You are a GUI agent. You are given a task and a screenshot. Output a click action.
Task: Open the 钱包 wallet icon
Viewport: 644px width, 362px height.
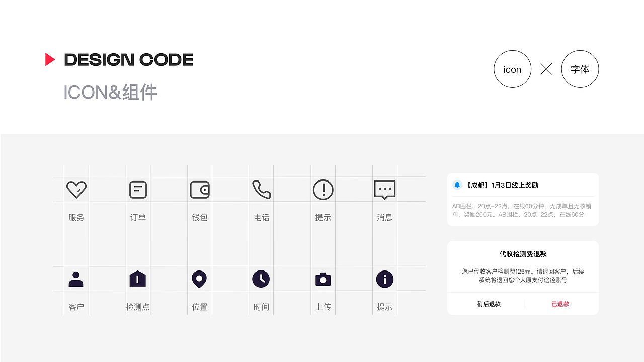[200, 190]
